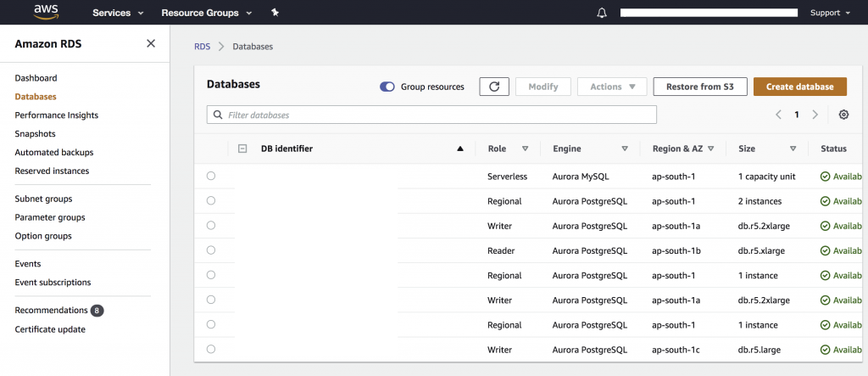Focus the Filter databases search field
This screenshot has height=376, width=868.
[x=431, y=115]
